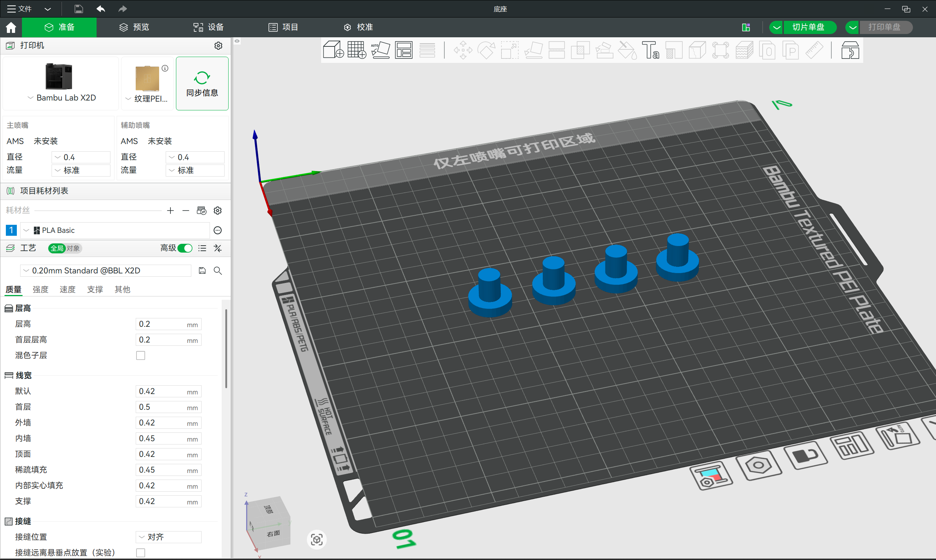Open the process settings list icon
This screenshot has height=560, width=936.
click(x=202, y=248)
